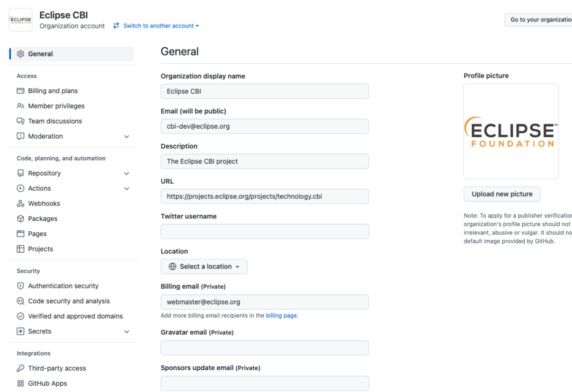This screenshot has height=392, width=572.
Task: Click the Upload new picture button
Action: 502,194
